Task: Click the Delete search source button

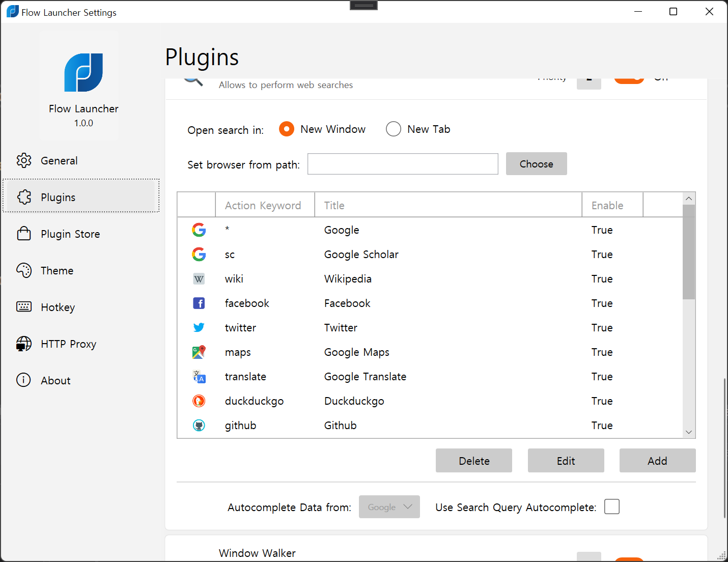Action: point(474,461)
